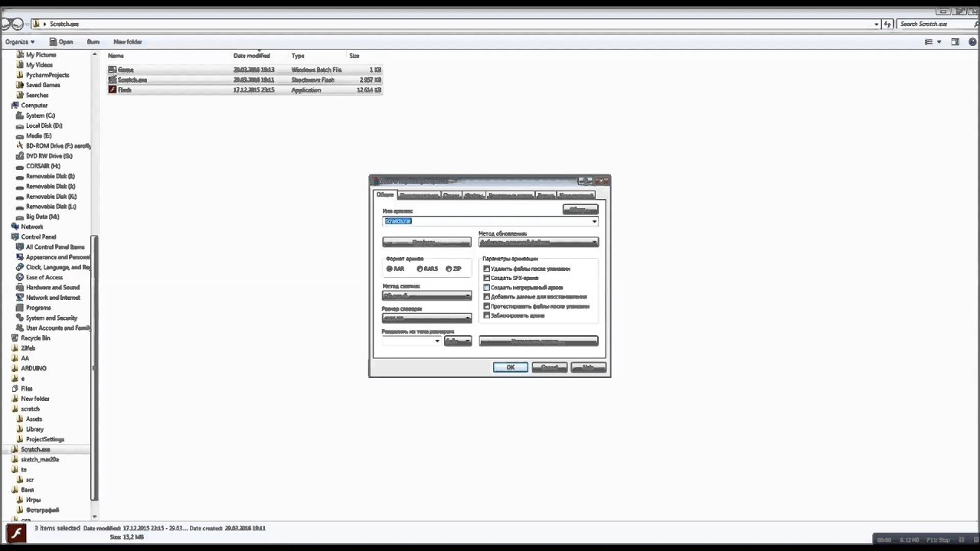Click the refresh icon beside the address bar
The image size is (980, 551).
tap(888, 24)
